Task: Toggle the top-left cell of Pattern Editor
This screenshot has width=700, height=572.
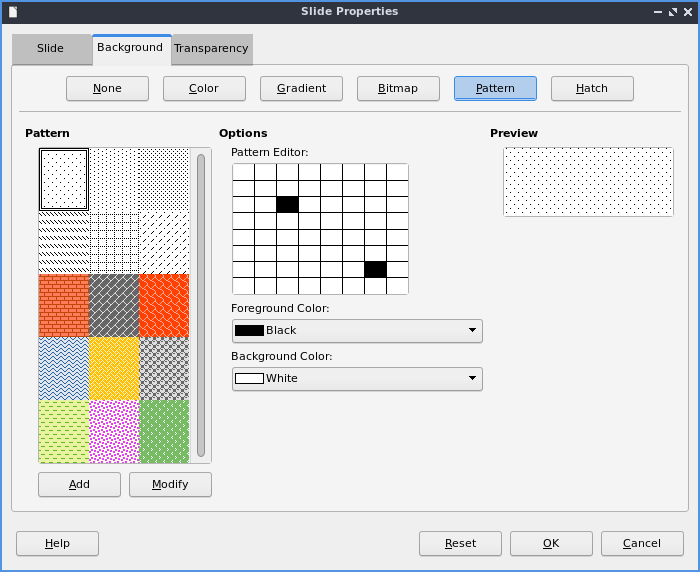Action: pyautogui.click(x=243, y=172)
